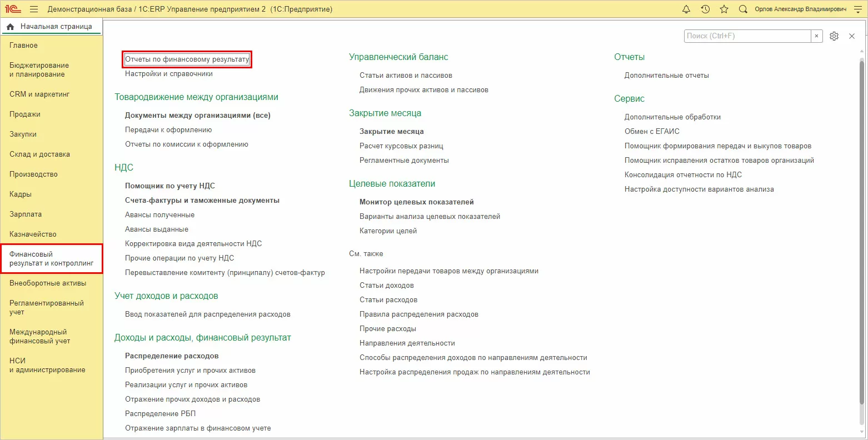
Task: Open Отчеты по финансовому результату
Action: (x=187, y=59)
